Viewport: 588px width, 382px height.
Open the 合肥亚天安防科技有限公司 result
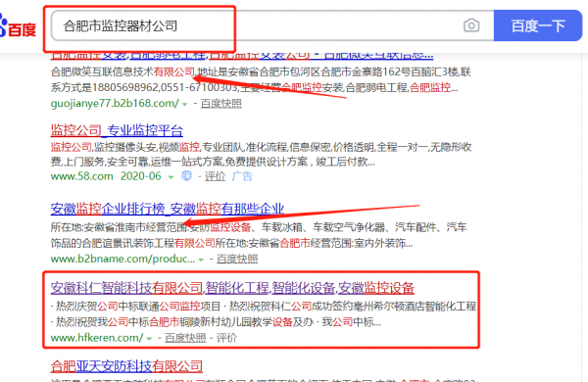[x=126, y=366]
